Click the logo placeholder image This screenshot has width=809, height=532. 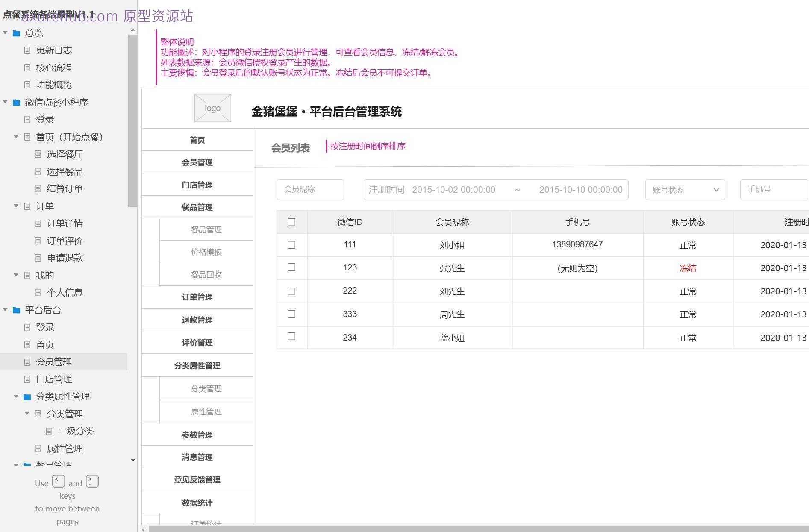coord(213,108)
